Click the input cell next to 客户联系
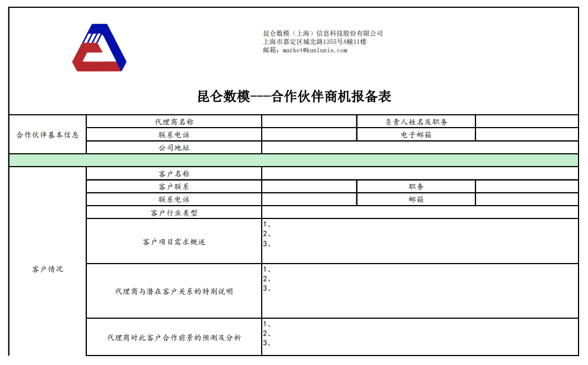 [x=308, y=186]
